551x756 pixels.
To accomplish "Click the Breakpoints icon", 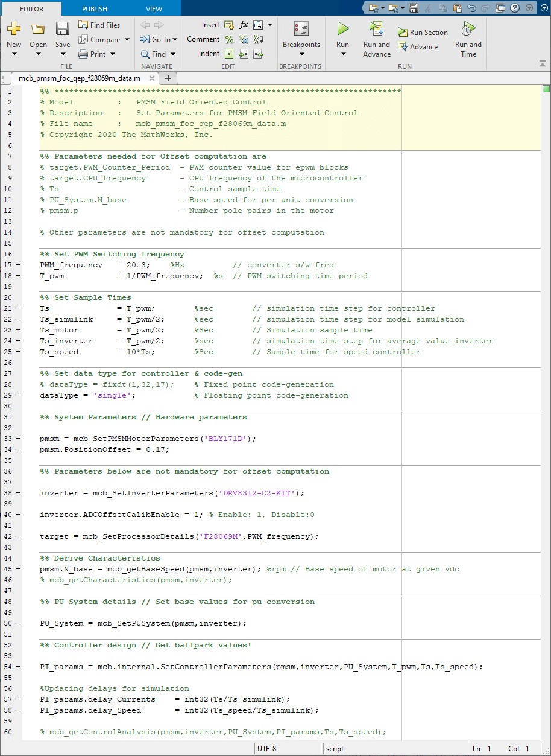I will [301, 28].
